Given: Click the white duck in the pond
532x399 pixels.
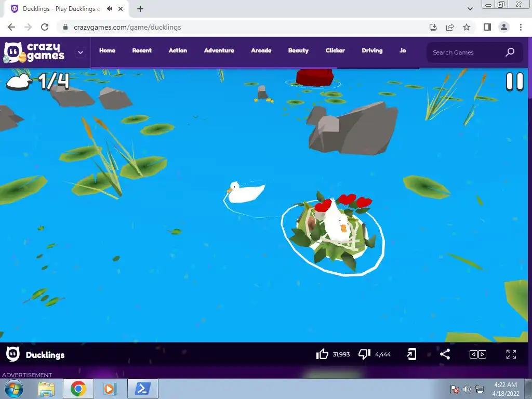Looking at the screenshot, I should click(245, 192).
